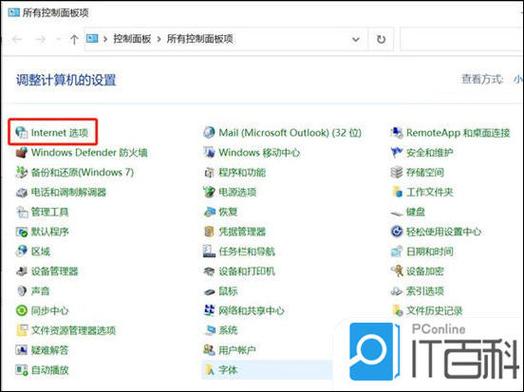Click the 默认程序 icon
This screenshot has width=524, height=392.
(x=21, y=232)
